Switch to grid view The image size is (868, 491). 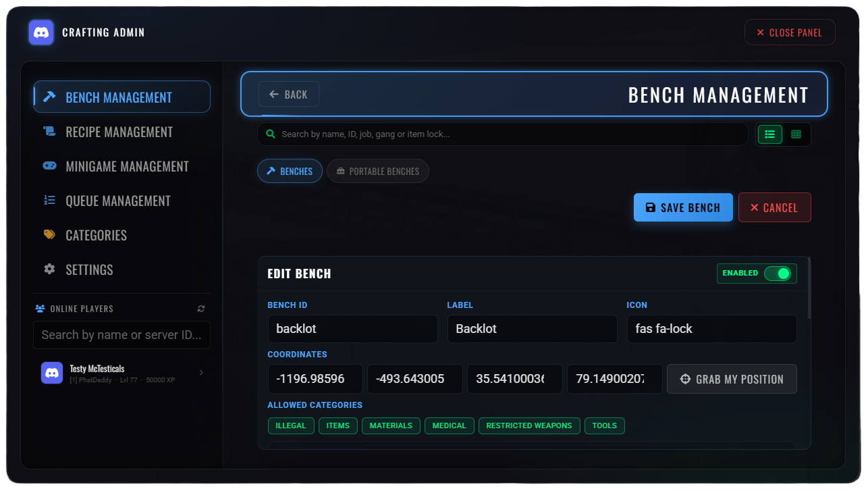[x=796, y=134]
